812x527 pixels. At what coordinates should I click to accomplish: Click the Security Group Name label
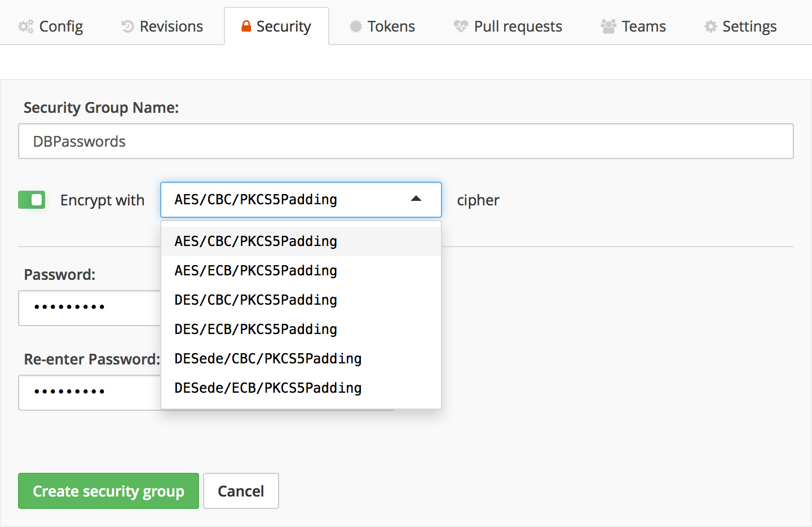[101, 108]
